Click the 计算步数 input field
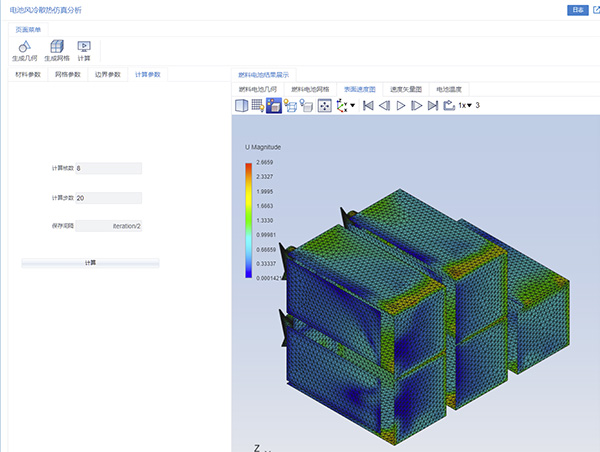 click(107, 198)
